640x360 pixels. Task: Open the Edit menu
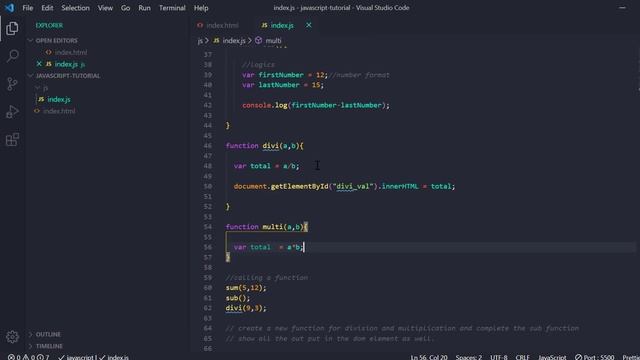tap(47, 8)
